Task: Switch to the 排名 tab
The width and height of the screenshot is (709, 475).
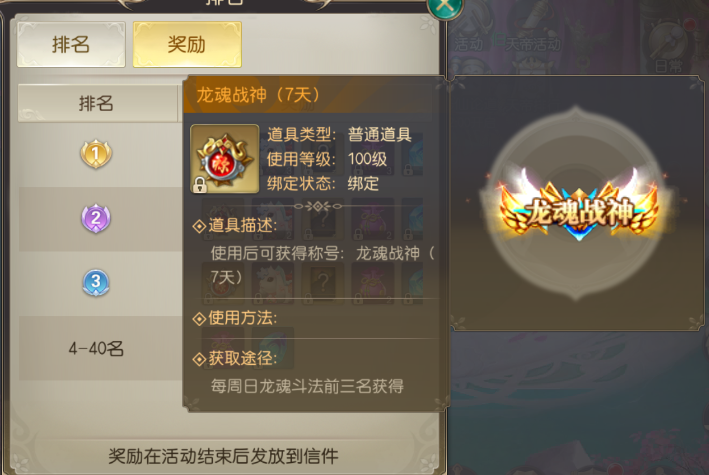Action: (71, 45)
